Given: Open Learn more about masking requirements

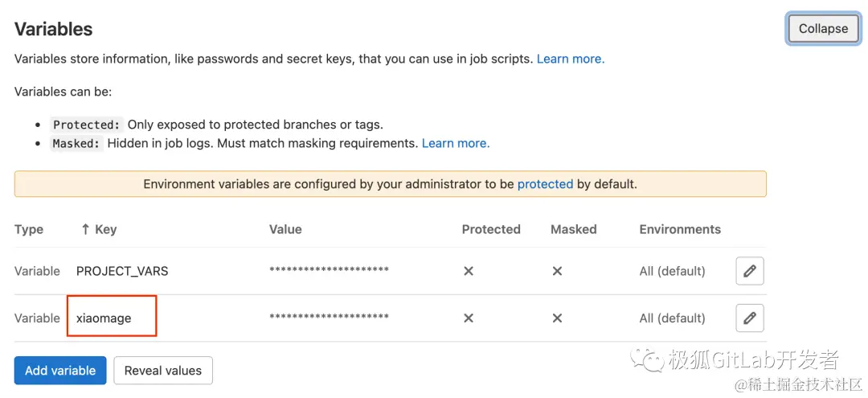Looking at the screenshot, I should point(455,143).
